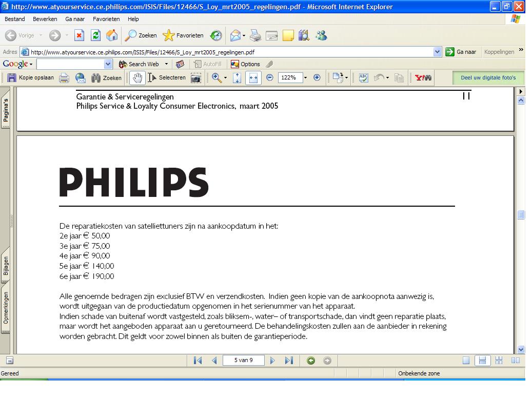Click the Adobe Reader print icon
Viewport: 532px width, 399px height.
[x=64, y=78]
